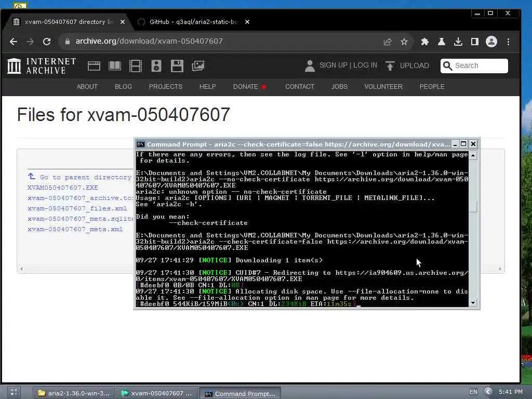The height and width of the screenshot is (399, 532).
Task: Open Command Prompt title bar system icon
Action: coord(140,144)
